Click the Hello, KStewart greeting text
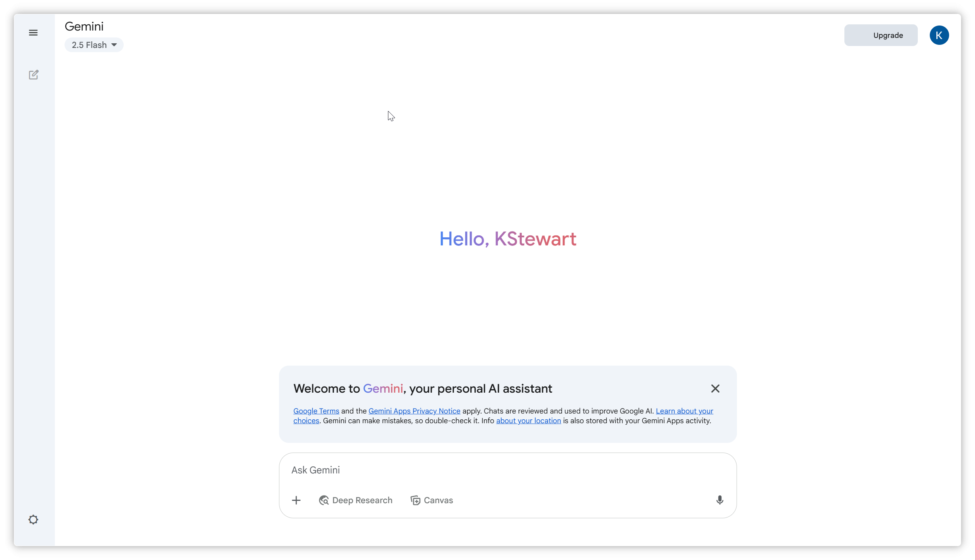 (508, 239)
